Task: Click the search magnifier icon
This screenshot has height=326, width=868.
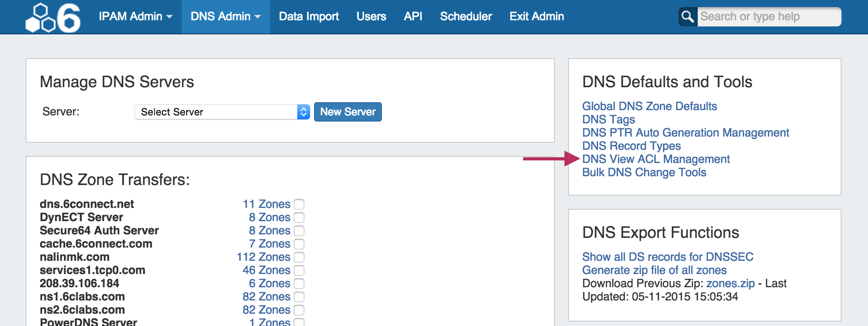Action: pyautogui.click(x=688, y=17)
